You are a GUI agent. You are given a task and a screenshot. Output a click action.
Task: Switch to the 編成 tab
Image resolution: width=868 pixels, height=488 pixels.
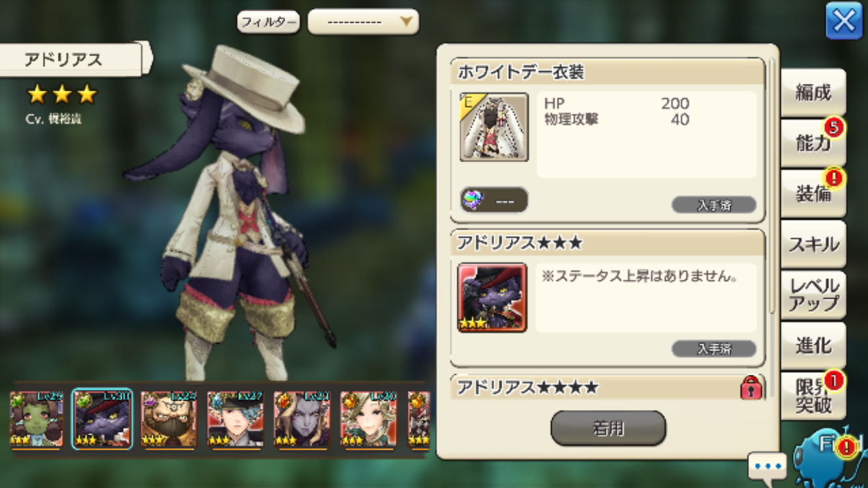[813, 92]
